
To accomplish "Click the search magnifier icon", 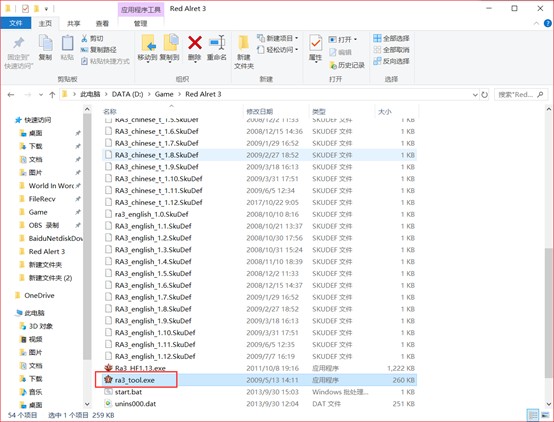I will pyautogui.click(x=540, y=95).
